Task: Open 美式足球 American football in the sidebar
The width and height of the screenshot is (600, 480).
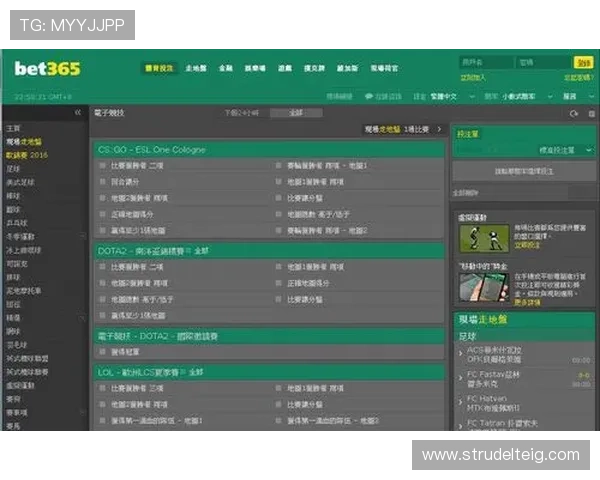Action: point(20,182)
